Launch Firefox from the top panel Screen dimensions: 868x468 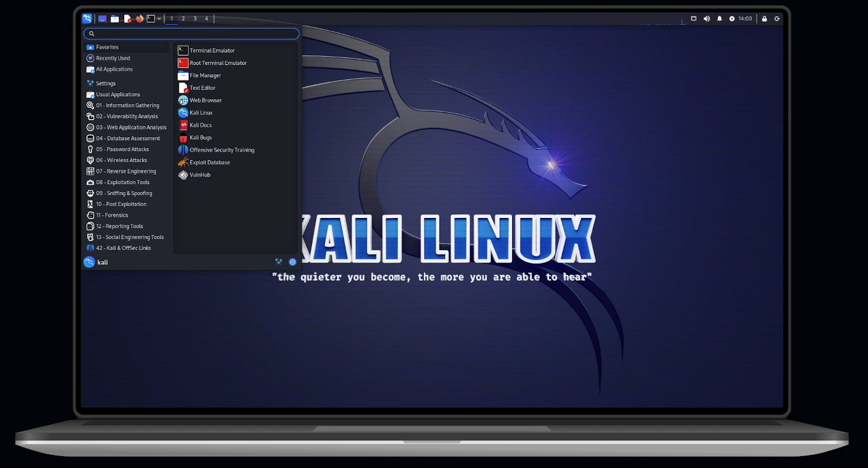(x=139, y=19)
